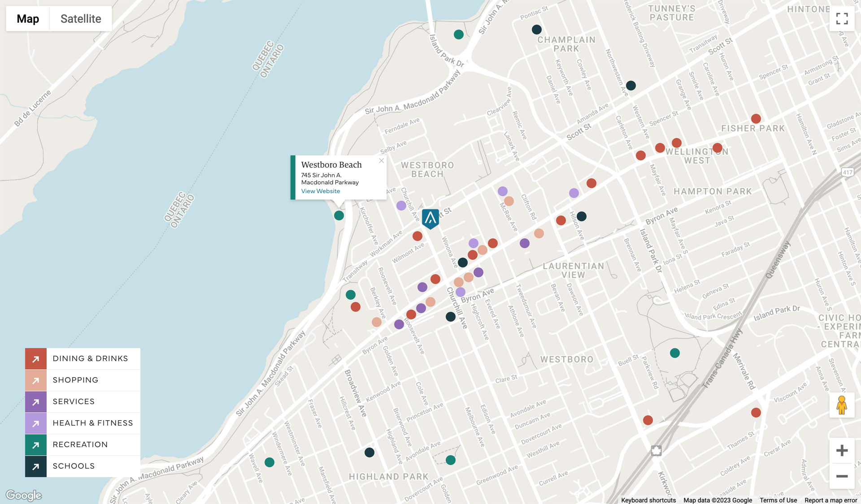This screenshot has width=861, height=504.
Task: Toggle the Services category filter
Action: coord(74,402)
